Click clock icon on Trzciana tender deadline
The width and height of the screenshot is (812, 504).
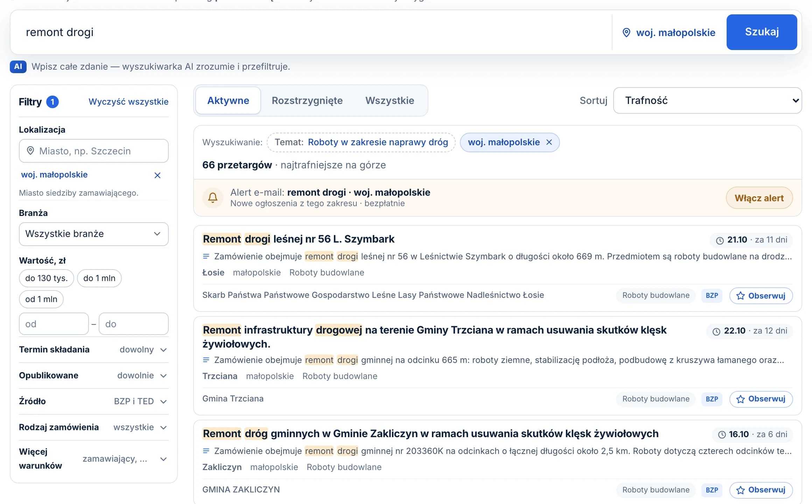click(716, 331)
